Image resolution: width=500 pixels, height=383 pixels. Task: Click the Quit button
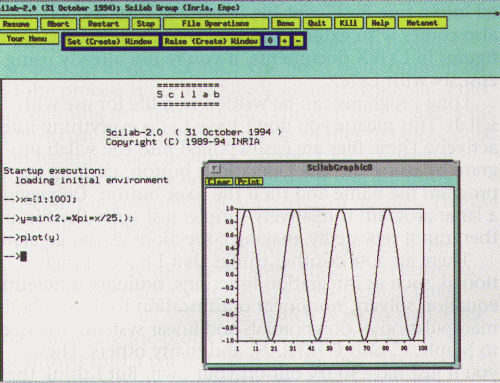coord(317,23)
